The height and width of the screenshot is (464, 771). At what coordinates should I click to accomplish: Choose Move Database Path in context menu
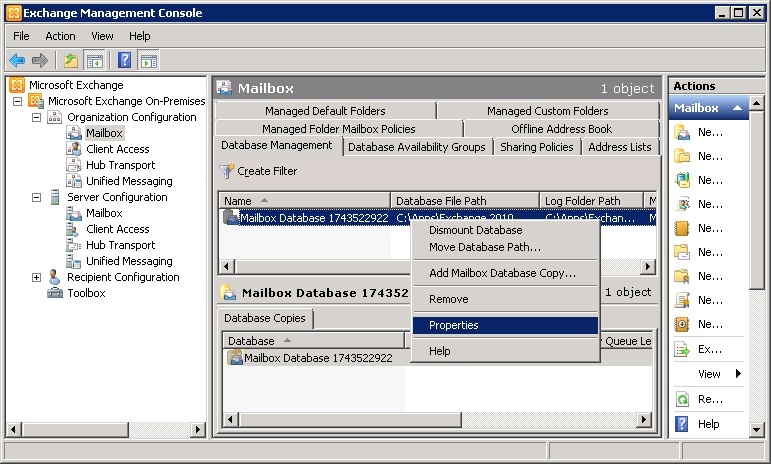(x=505, y=247)
